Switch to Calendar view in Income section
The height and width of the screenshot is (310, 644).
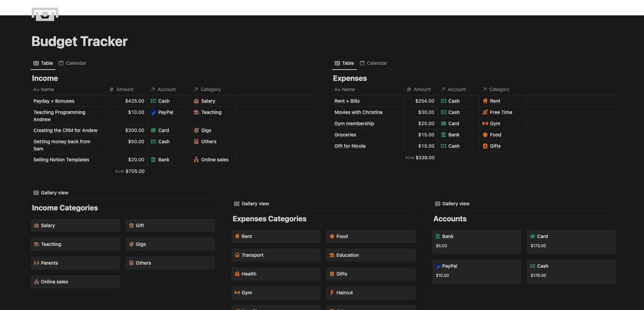(x=72, y=63)
